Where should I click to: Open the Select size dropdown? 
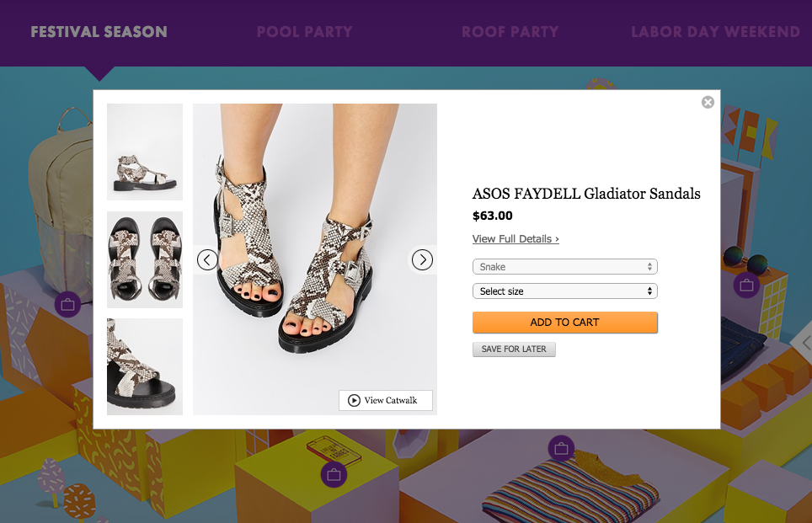pos(564,291)
